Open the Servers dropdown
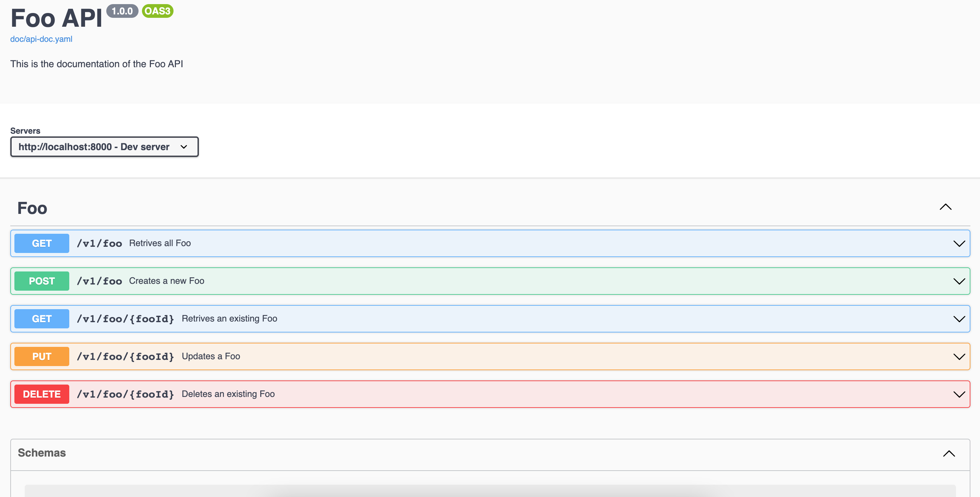The image size is (980, 497). coord(104,147)
